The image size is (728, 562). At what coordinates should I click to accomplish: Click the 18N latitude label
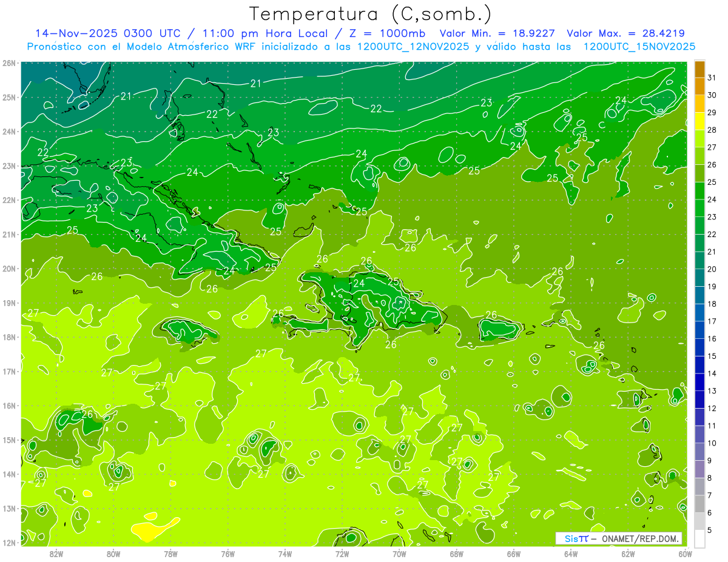(8, 337)
